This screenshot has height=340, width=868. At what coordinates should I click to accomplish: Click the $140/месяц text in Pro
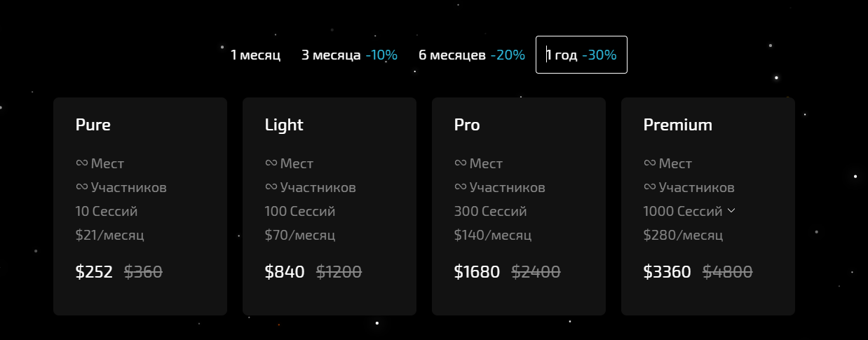[492, 235]
